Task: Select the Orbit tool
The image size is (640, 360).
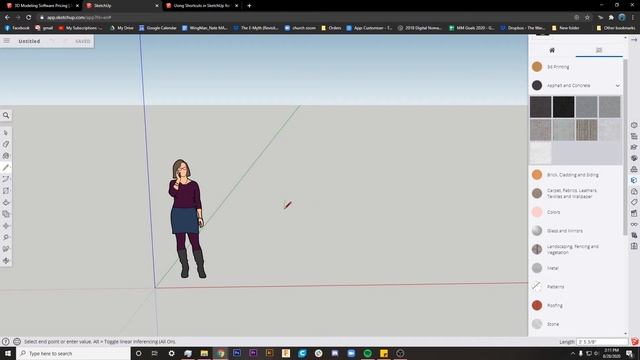Action: tap(6, 260)
